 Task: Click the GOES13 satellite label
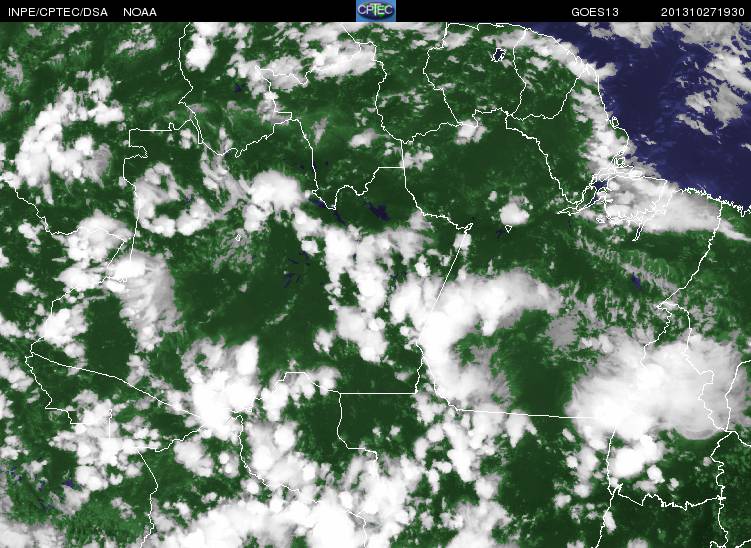(595, 12)
